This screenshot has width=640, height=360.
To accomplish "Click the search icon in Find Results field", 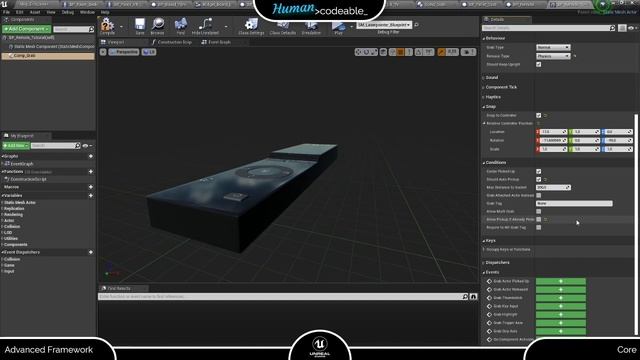I will tap(465, 297).
